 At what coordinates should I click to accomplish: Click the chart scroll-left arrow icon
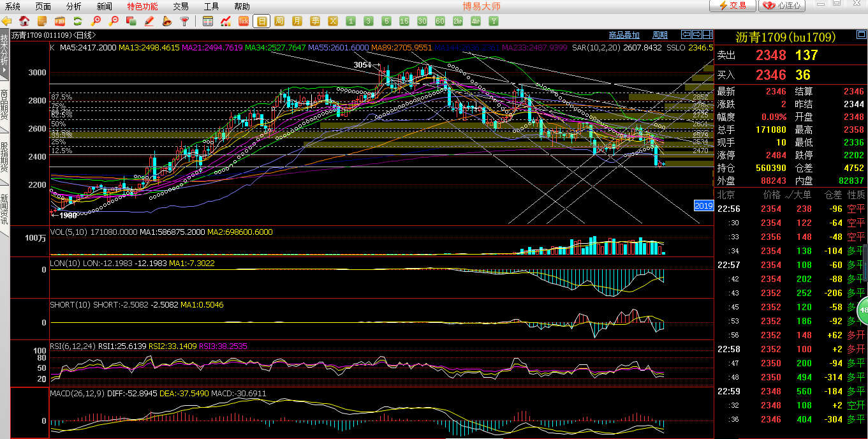point(686,34)
